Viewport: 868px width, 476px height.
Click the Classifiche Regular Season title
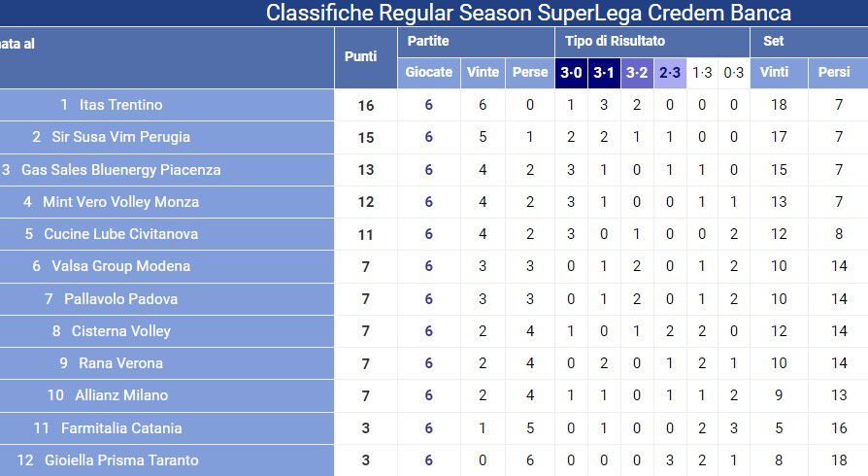point(528,13)
